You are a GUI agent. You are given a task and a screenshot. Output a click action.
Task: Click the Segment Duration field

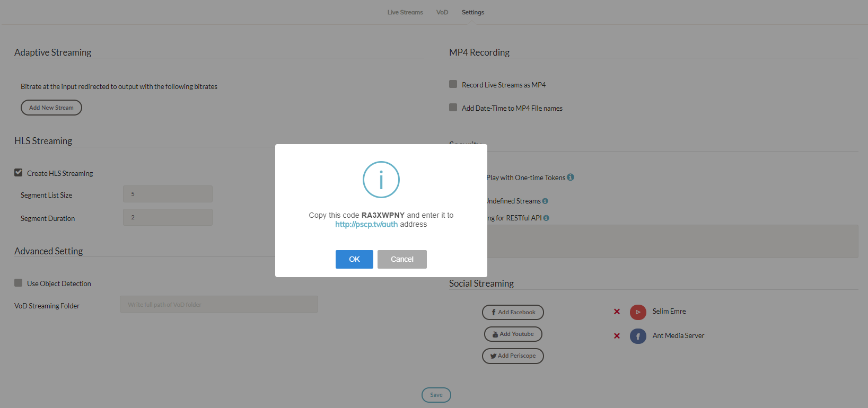(168, 217)
